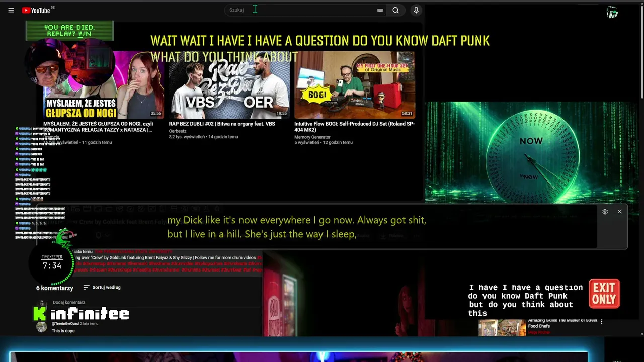Click '5 wyświetleń • 12 godzin temu' text

point(324,143)
